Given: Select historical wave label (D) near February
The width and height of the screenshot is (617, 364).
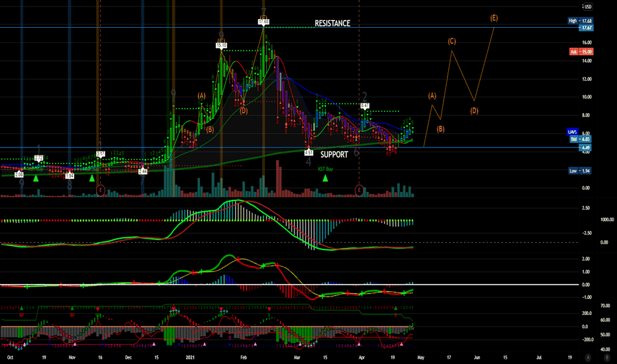Looking at the screenshot, I should pos(244,111).
